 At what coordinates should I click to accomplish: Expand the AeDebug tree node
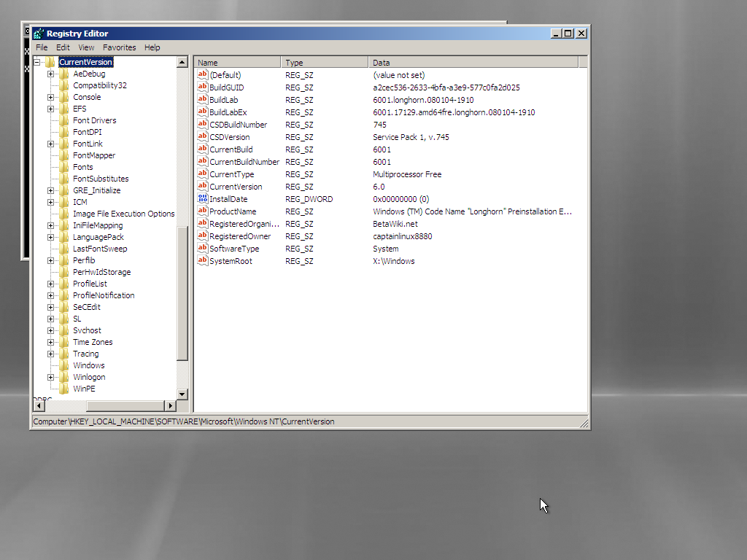click(51, 74)
